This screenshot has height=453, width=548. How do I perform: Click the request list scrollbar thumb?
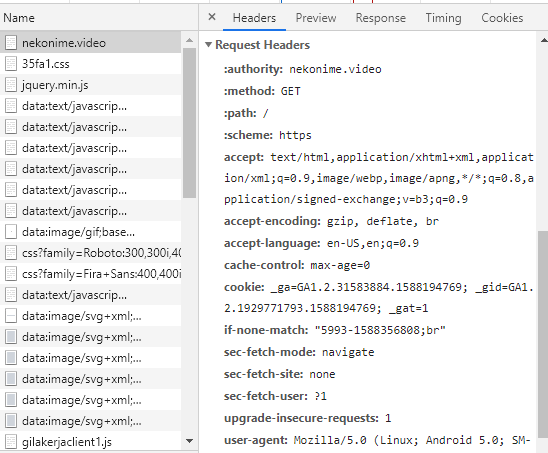(189, 123)
